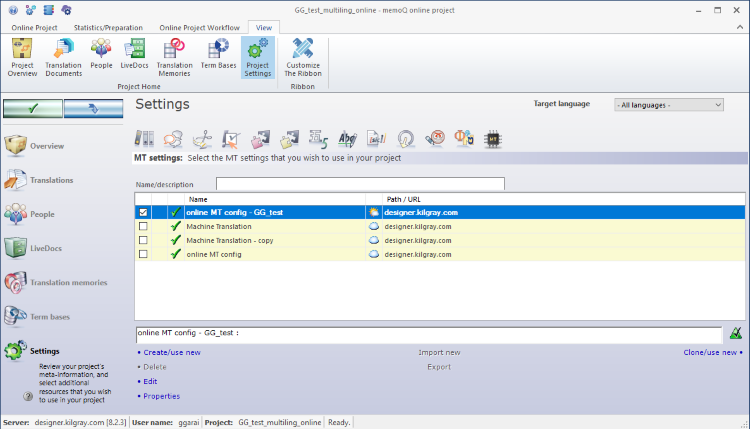Click the Import new link
750x429 pixels.
[x=439, y=352]
